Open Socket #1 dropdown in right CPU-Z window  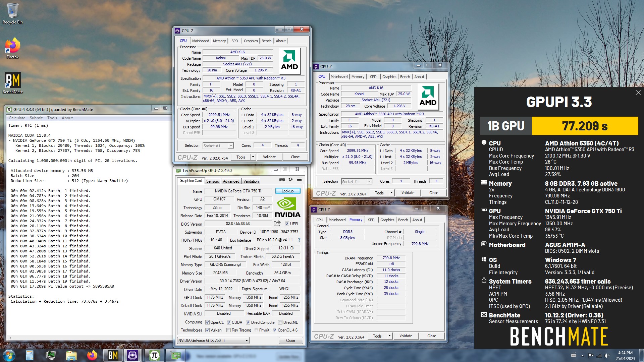tap(357, 181)
